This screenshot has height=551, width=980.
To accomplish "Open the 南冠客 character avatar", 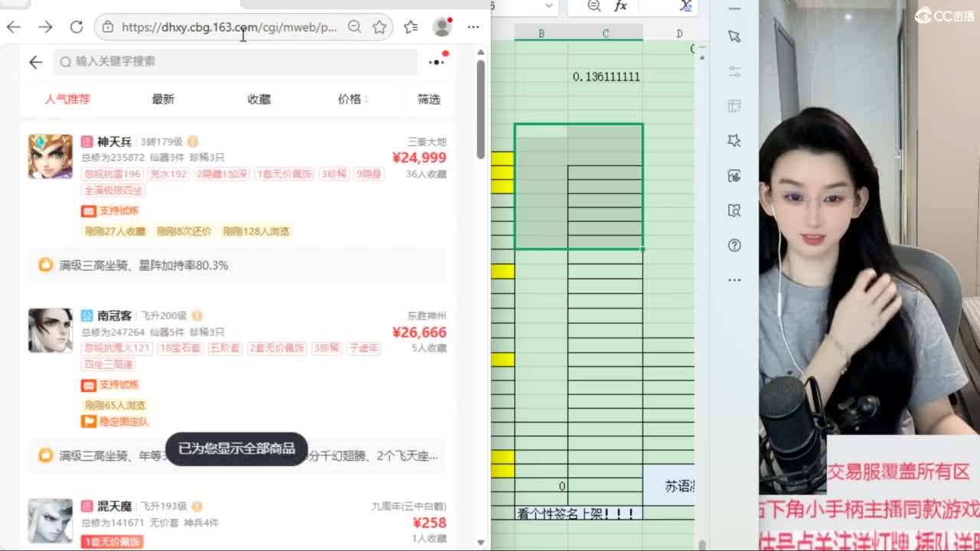I will 51,331.
